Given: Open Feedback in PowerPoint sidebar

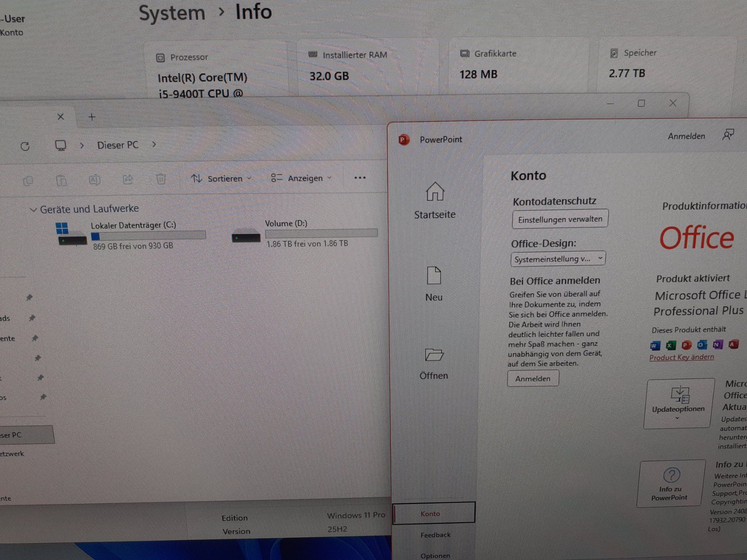Looking at the screenshot, I should point(435,535).
